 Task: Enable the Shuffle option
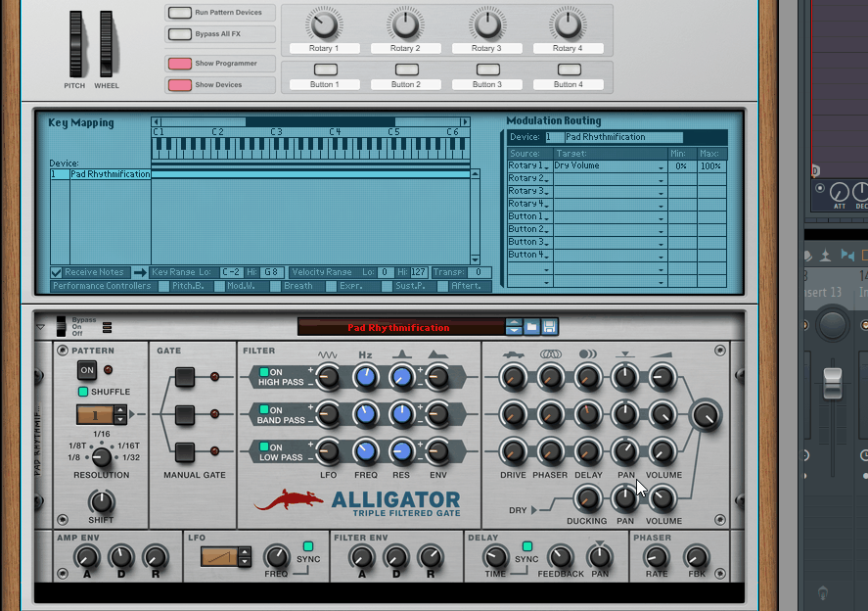coord(83,392)
